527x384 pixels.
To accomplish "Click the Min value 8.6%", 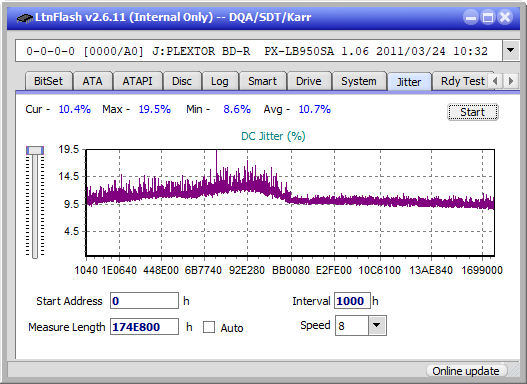I will click(237, 109).
